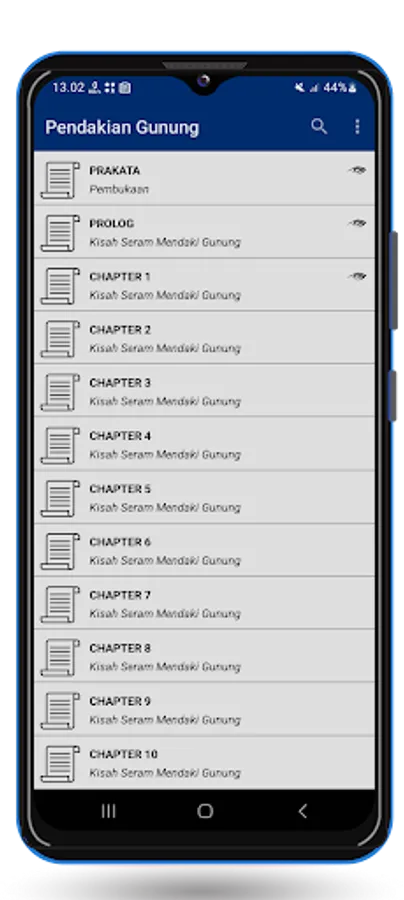Screen dimensions: 404x900
Task: Open the Android recent apps button
Action: 108,810
